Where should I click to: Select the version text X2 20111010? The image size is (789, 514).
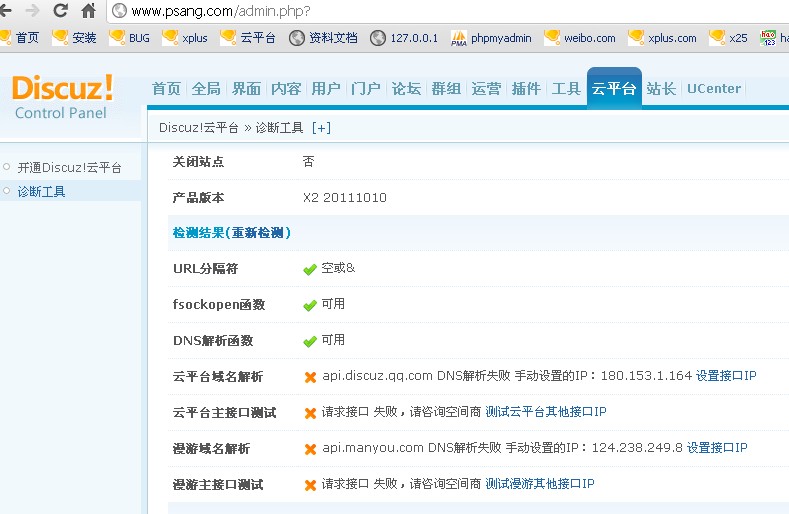pos(345,197)
